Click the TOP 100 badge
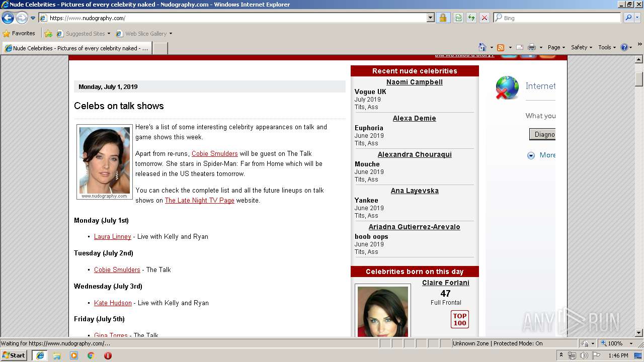The width and height of the screenshot is (644, 362). (x=460, y=319)
